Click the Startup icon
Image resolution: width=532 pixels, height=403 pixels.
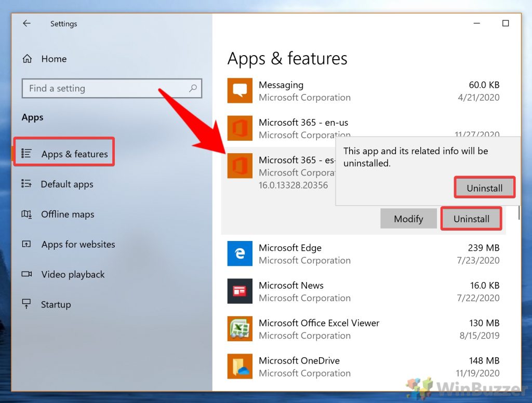click(26, 304)
